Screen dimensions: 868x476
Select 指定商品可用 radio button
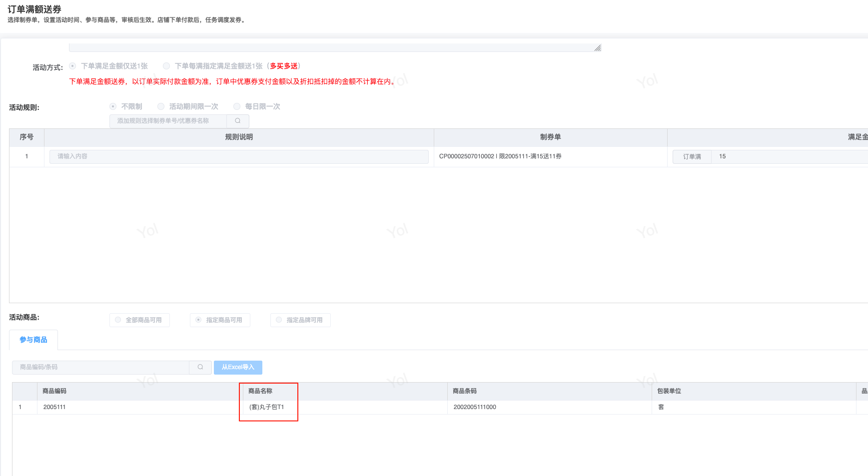pyautogui.click(x=198, y=320)
